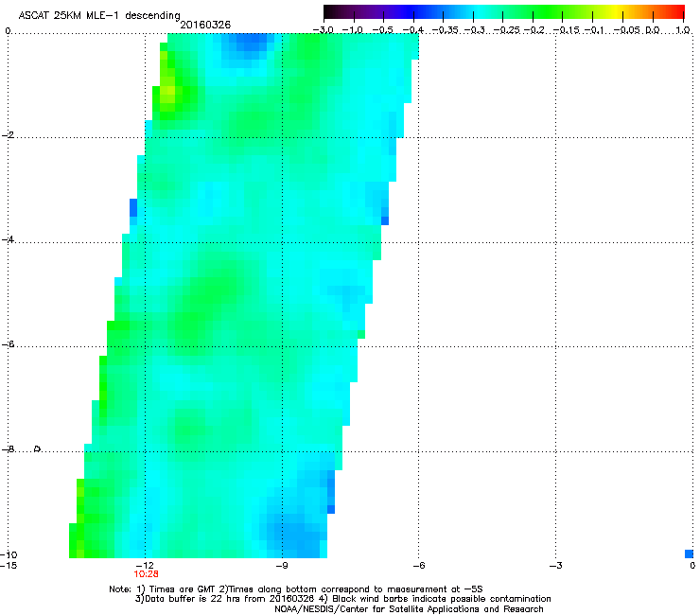Click the -10 latitude axis label
This screenshot has height=615, width=700.
click(9, 554)
